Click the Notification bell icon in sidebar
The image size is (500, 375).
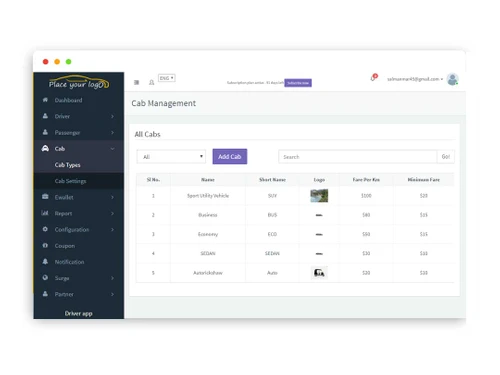[x=45, y=261]
